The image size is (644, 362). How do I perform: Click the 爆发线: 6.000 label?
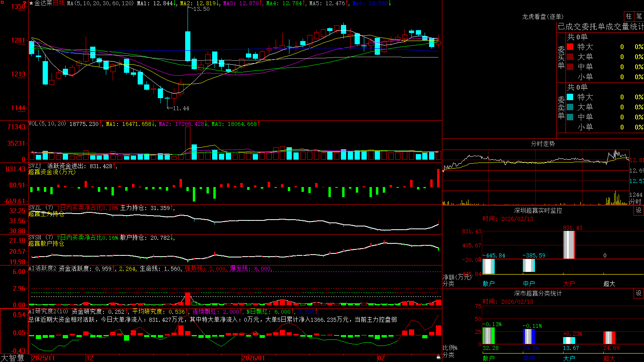tap(252, 268)
